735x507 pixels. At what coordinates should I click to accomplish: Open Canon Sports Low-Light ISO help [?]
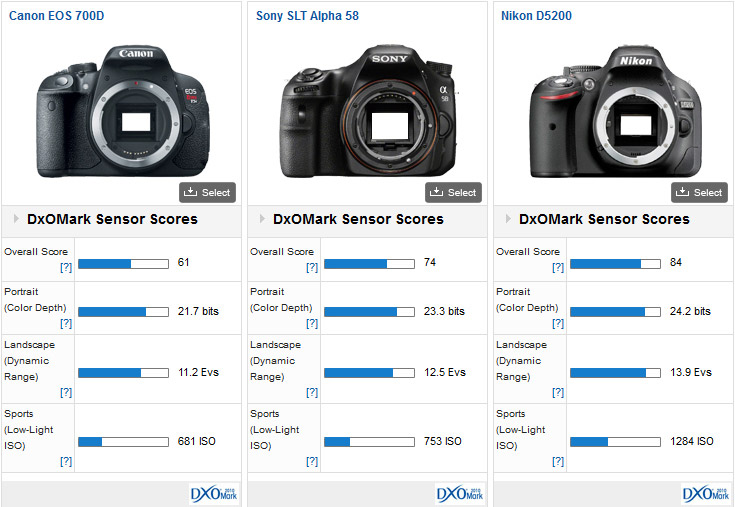click(66, 462)
